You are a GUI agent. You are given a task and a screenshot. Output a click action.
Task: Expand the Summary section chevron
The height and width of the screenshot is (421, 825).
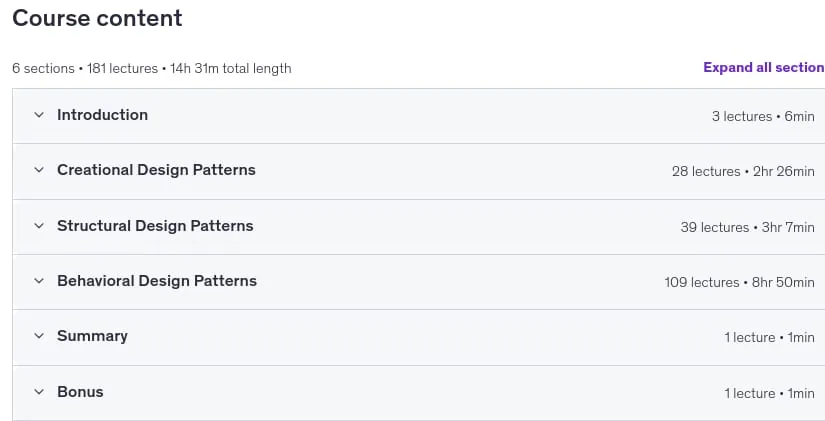pos(39,336)
